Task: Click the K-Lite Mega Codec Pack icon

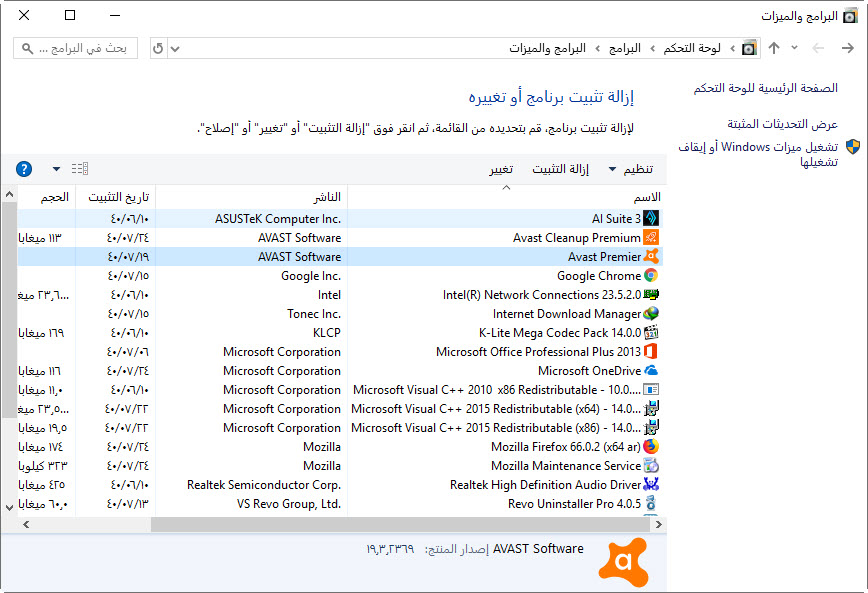Action: pos(651,332)
